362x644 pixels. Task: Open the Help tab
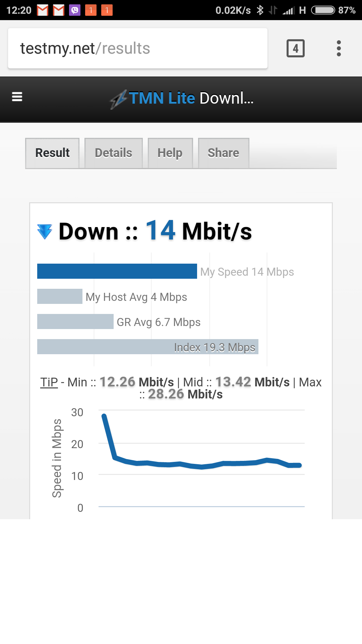click(170, 153)
